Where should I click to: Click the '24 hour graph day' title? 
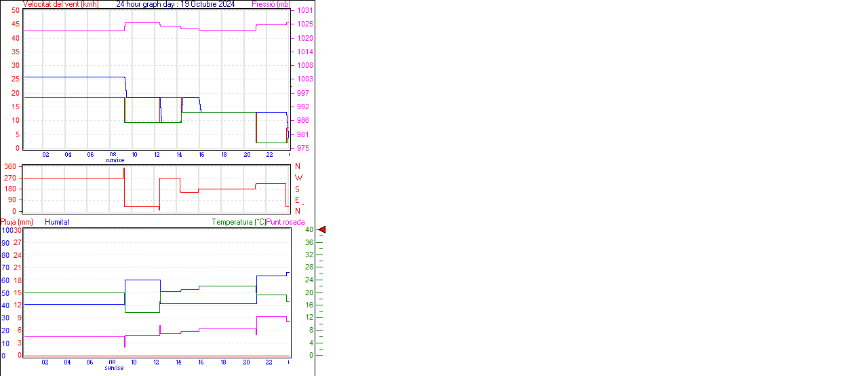tap(175, 4)
